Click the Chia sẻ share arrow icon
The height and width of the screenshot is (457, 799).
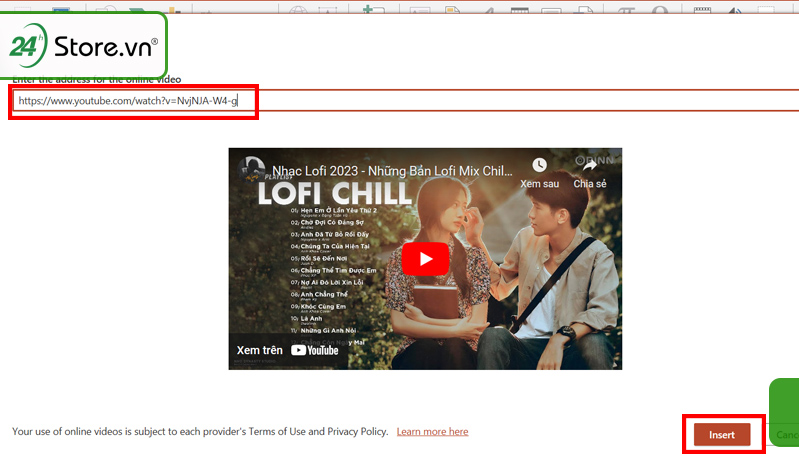pyautogui.click(x=590, y=165)
